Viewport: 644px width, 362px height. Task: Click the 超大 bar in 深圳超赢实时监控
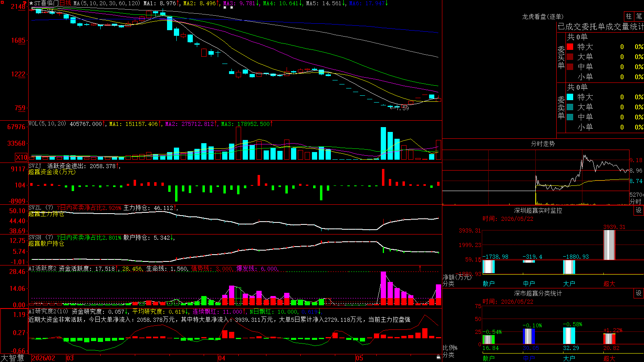(609, 245)
